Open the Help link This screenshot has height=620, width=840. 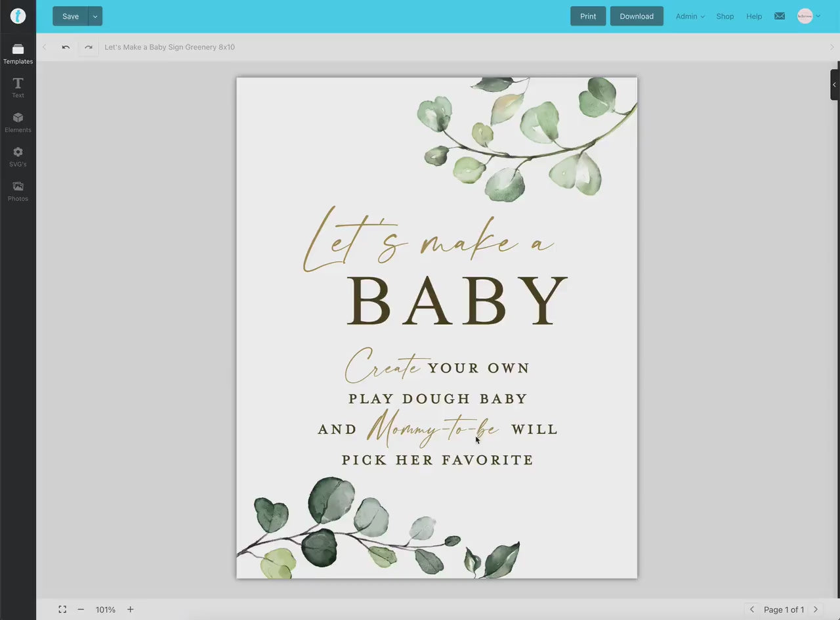pyautogui.click(x=754, y=16)
